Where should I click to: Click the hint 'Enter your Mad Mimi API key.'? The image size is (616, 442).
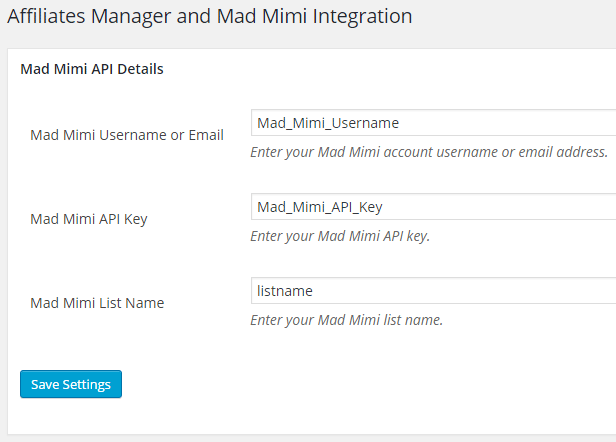340,236
